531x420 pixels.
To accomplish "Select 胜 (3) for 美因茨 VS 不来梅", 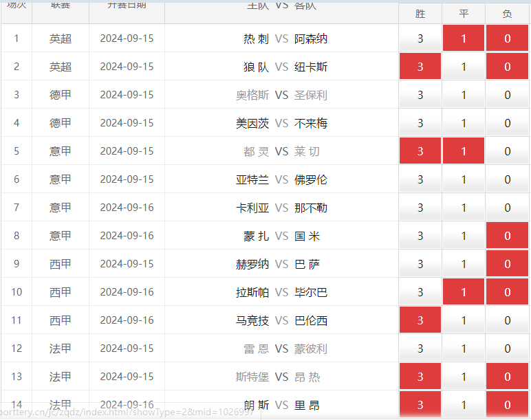I will click(x=420, y=123).
